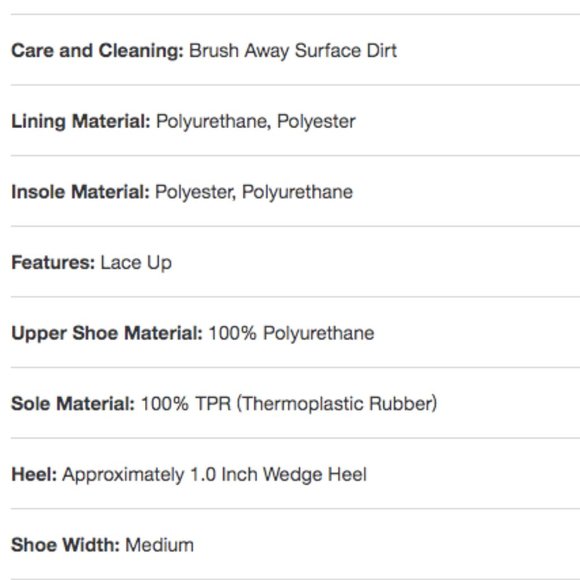Select 'Polyester, Polyurethane' insole value
This screenshot has height=580, width=580.
[x=254, y=192]
